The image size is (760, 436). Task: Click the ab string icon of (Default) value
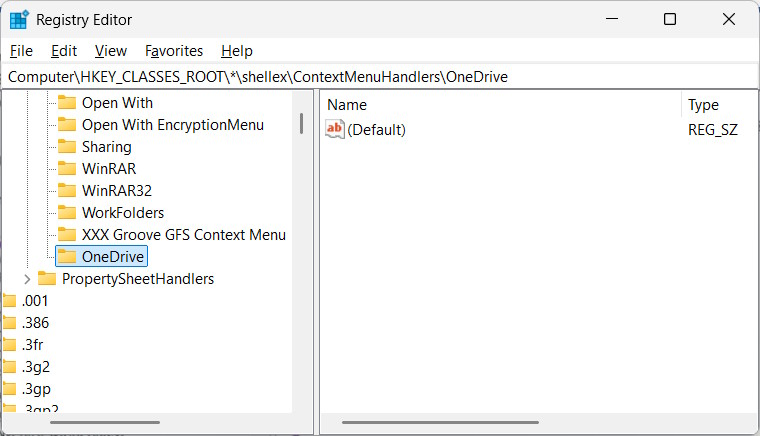334,129
